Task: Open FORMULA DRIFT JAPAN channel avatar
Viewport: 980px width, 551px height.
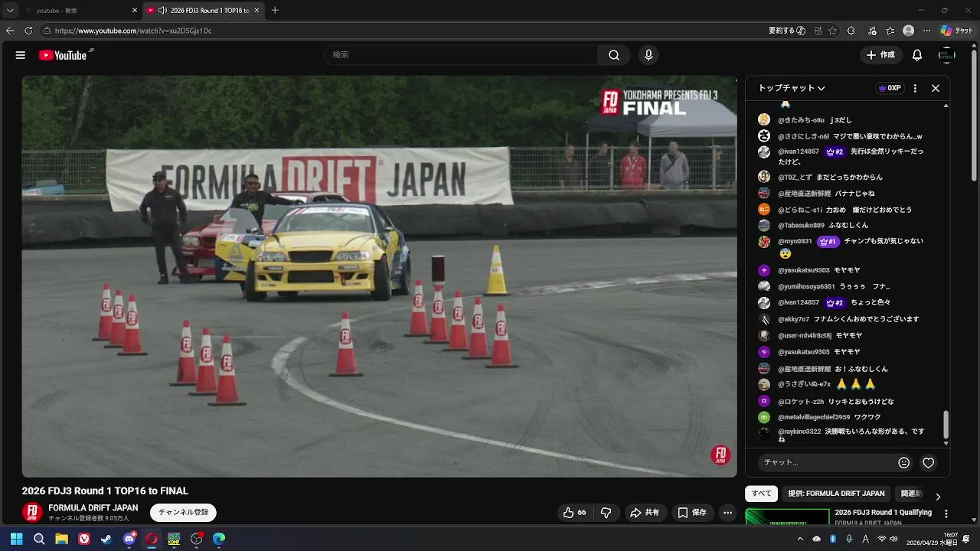Action: [x=32, y=513]
